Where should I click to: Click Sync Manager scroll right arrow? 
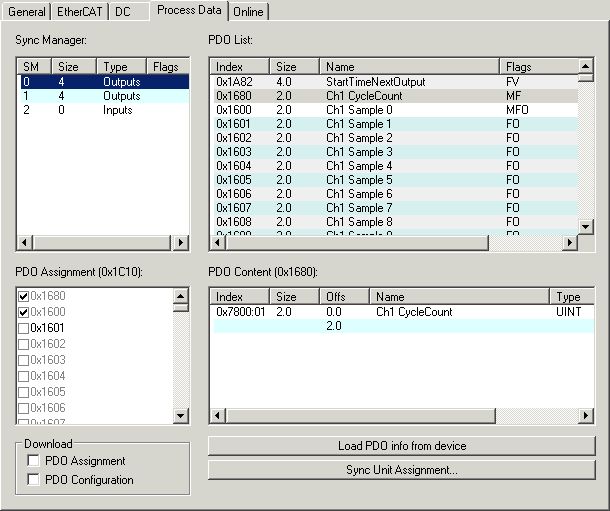click(181, 243)
